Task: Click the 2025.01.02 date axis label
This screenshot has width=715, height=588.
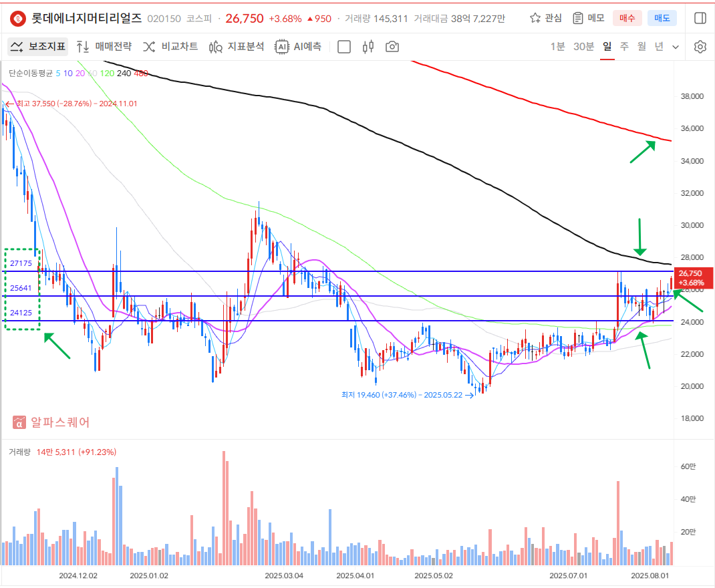Action: (149, 576)
